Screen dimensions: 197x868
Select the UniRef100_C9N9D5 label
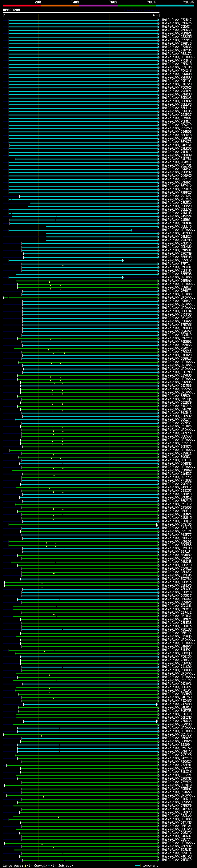[177, 382]
